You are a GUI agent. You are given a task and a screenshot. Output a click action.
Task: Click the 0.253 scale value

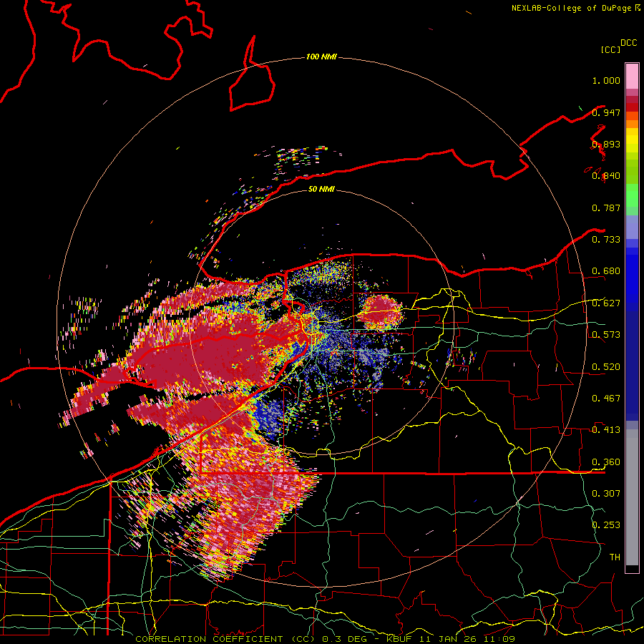(x=606, y=525)
